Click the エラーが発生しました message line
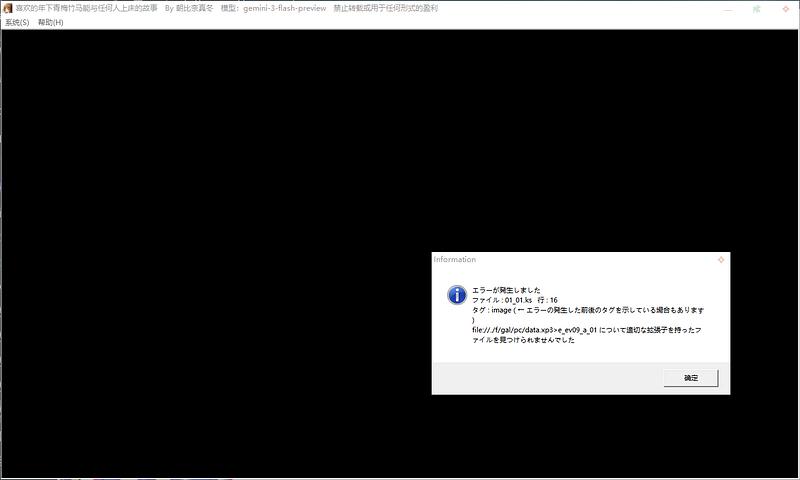 point(506,290)
